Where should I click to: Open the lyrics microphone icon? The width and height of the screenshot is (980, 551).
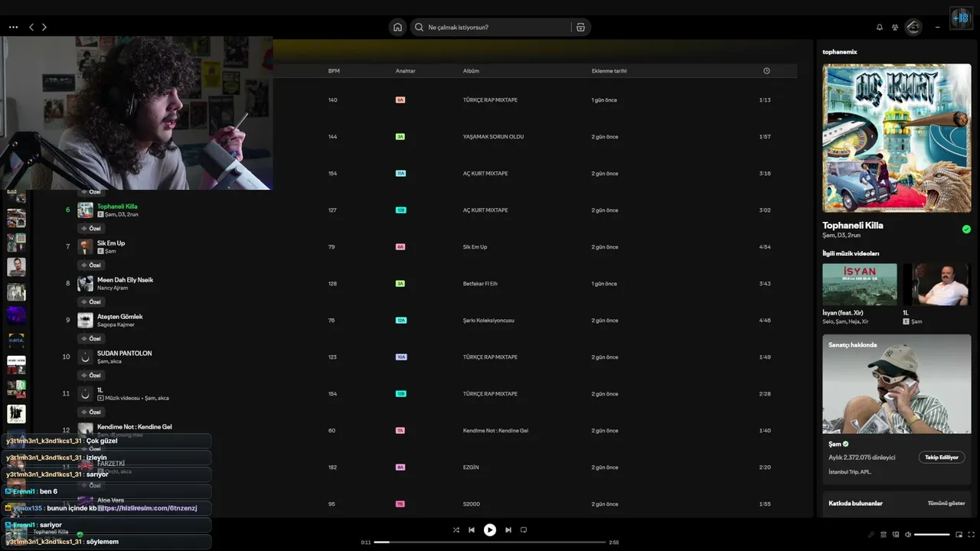[871, 534]
